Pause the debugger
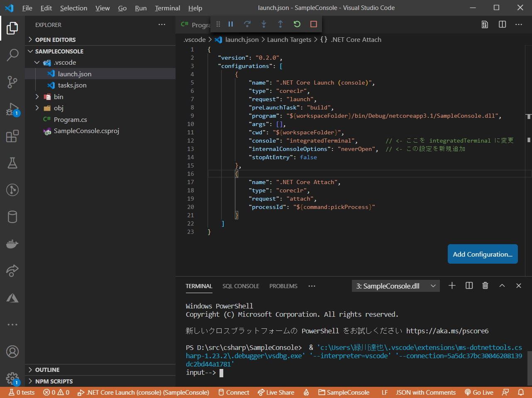 pyautogui.click(x=231, y=24)
